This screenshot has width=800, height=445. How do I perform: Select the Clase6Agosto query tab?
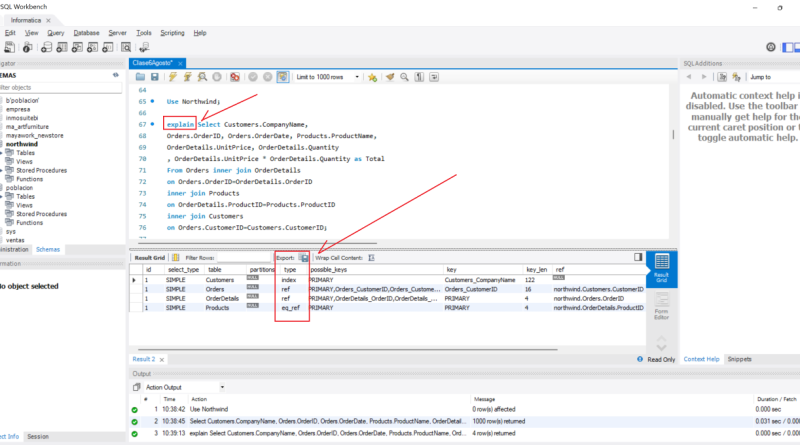[x=153, y=63]
